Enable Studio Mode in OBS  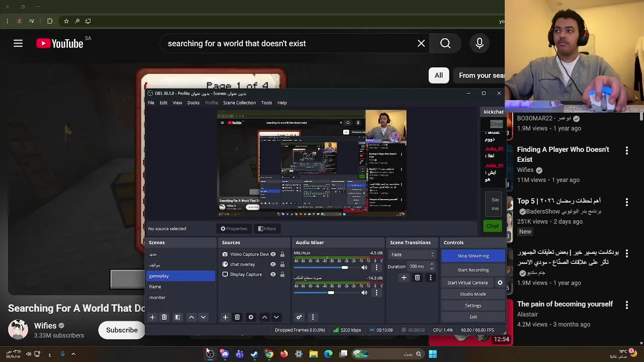click(x=473, y=294)
